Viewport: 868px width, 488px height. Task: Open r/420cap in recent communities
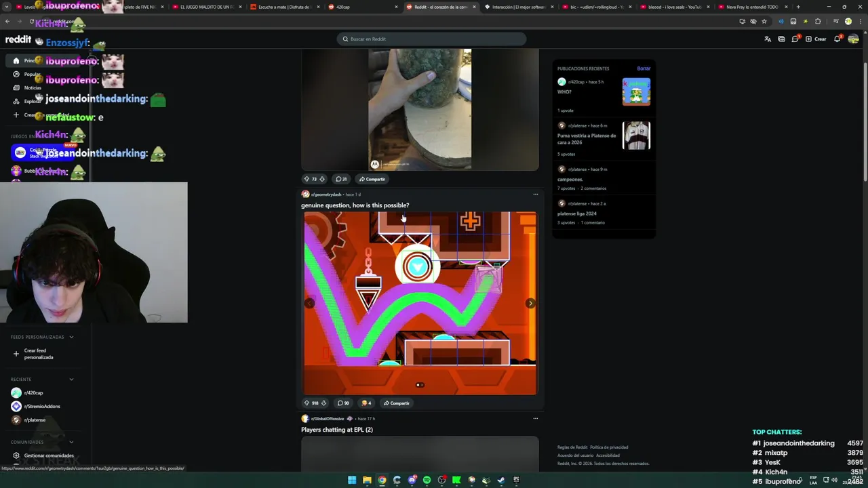[27, 392]
